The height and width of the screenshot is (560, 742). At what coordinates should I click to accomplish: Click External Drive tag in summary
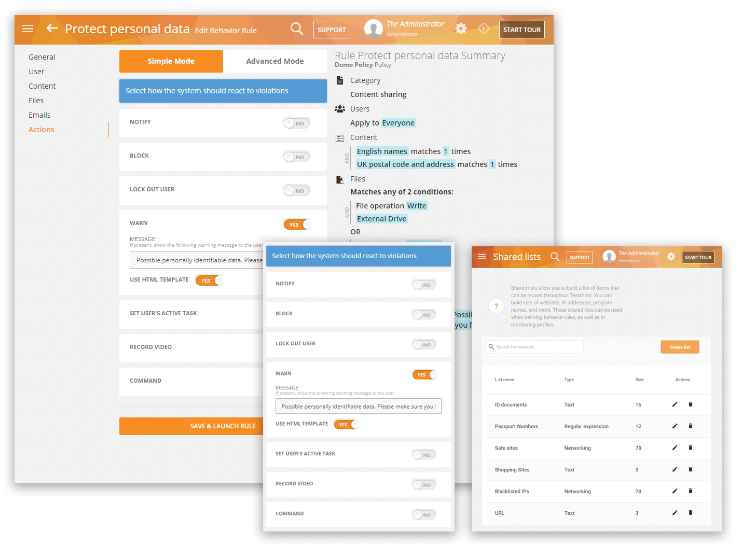pyautogui.click(x=382, y=219)
